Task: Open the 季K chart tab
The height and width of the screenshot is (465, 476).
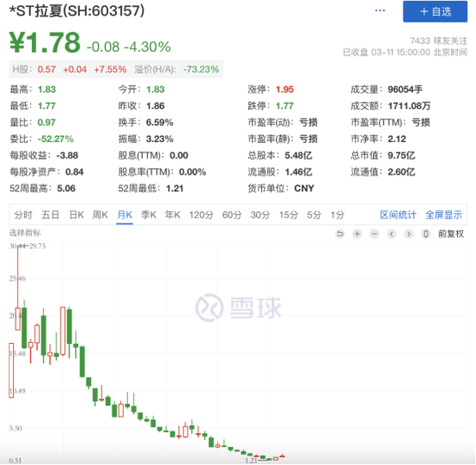Action: 149,215
